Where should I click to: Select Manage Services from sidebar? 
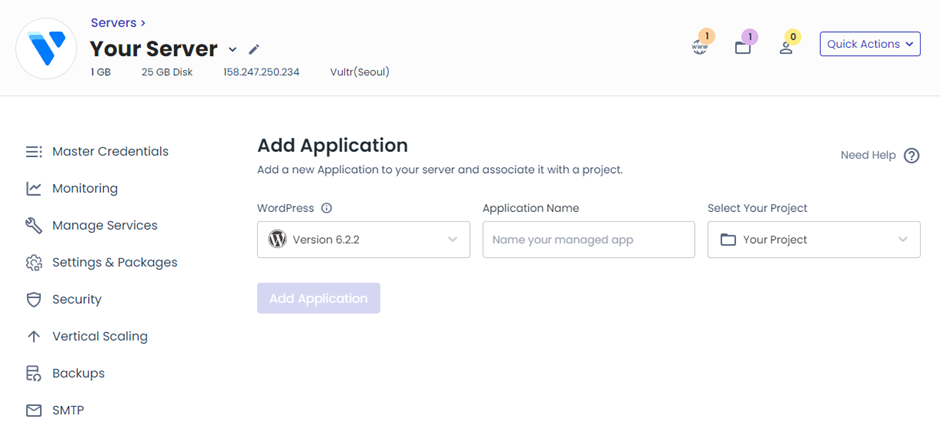[104, 226]
